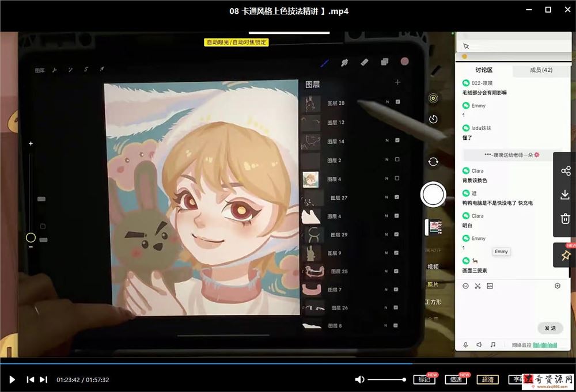This screenshot has height=392, width=576.
Task: Select 图层 12 layer thumbnail
Action: (x=311, y=123)
